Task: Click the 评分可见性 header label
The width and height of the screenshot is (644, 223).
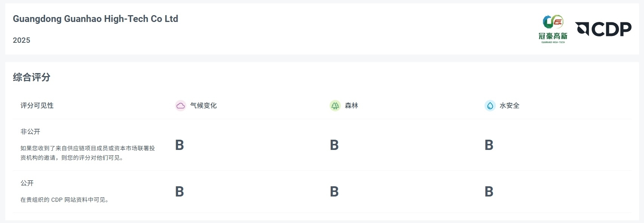Action: coord(37,106)
